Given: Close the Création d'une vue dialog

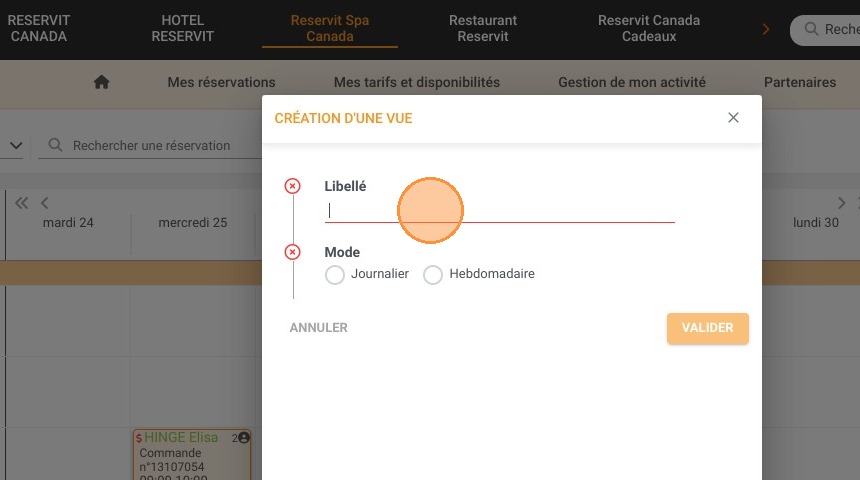Looking at the screenshot, I should (x=733, y=117).
